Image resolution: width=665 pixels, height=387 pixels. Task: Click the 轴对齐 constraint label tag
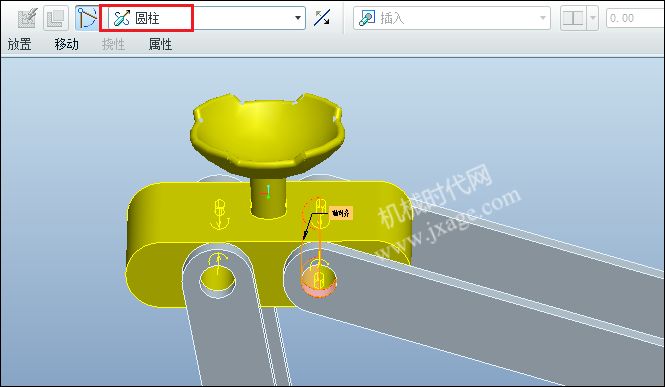341,213
